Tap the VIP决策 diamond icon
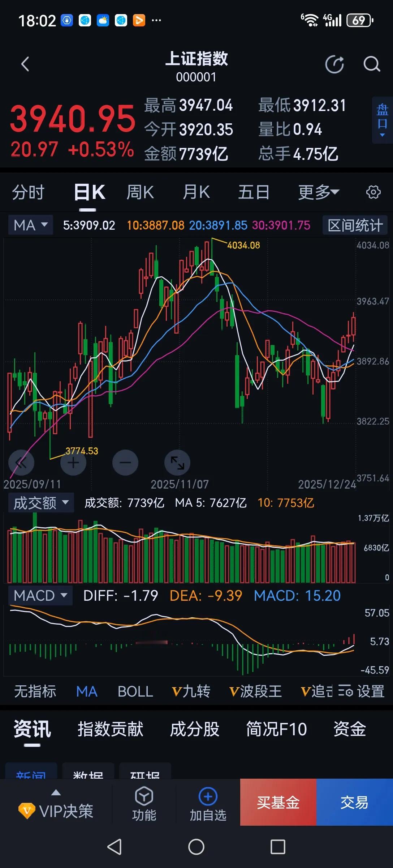393x868 pixels. click(27, 811)
